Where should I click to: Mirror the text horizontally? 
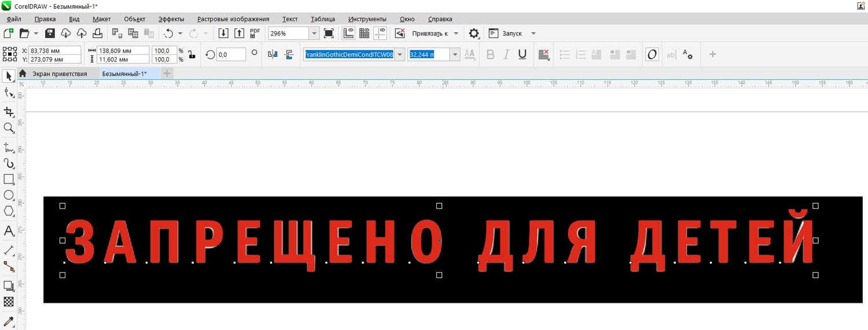pos(273,54)
